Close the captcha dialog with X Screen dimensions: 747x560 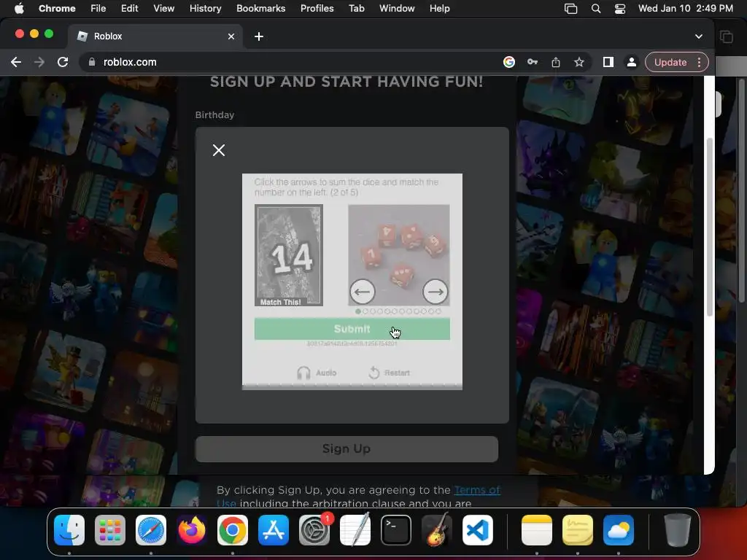pos(219,150)
